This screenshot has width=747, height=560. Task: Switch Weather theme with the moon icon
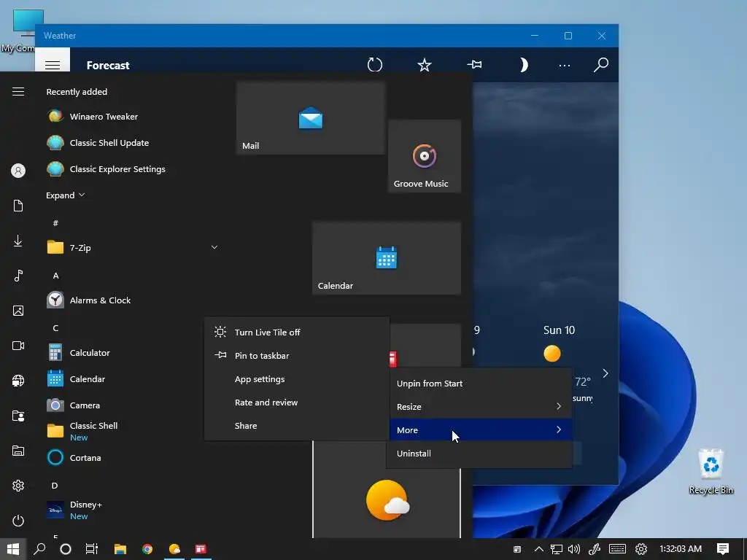point(523,65)
